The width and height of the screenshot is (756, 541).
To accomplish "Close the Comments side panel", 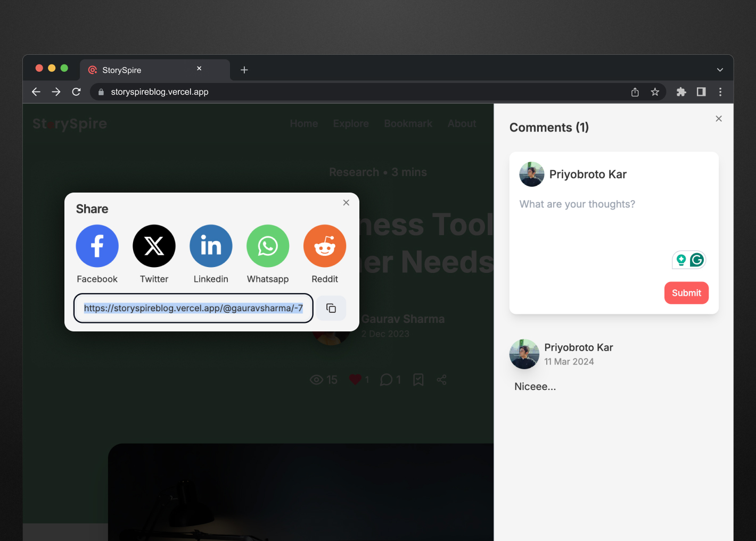I will click(x=719, y=119).
